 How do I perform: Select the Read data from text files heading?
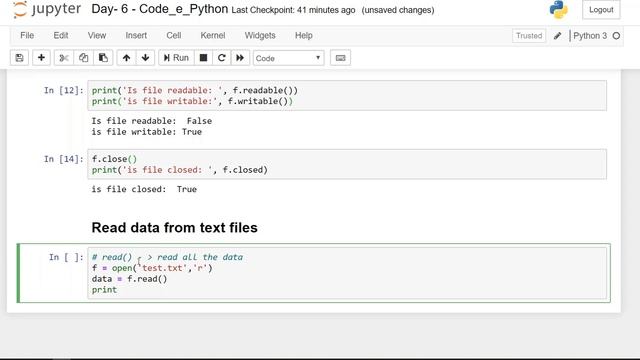click(x=174, y=227)
